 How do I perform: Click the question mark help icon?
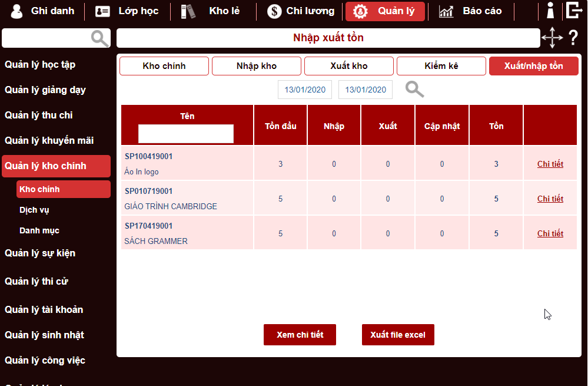573,38
